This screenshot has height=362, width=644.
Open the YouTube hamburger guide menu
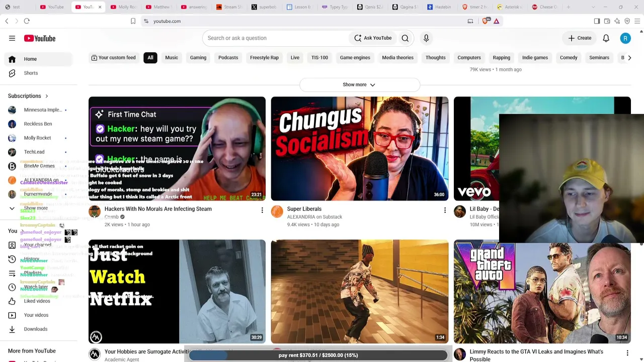12,38
